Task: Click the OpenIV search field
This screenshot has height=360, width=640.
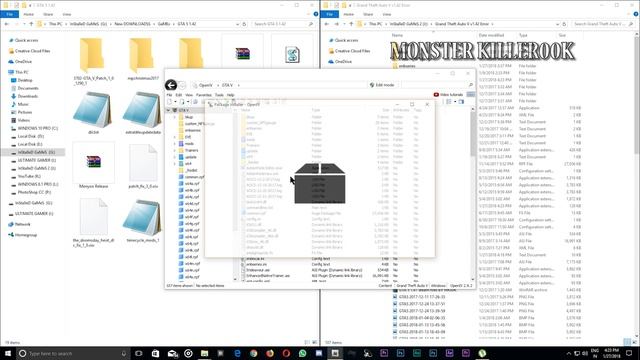Action: click(437, 85)
